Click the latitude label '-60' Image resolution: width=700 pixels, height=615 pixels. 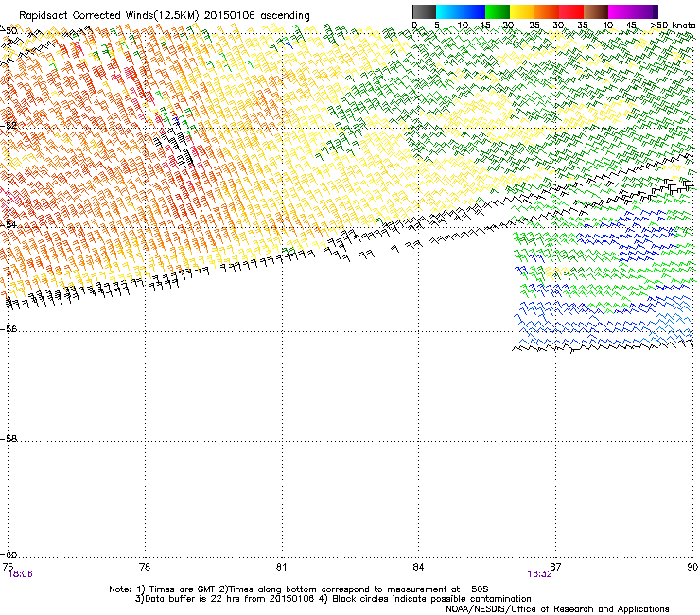point(8,554)
